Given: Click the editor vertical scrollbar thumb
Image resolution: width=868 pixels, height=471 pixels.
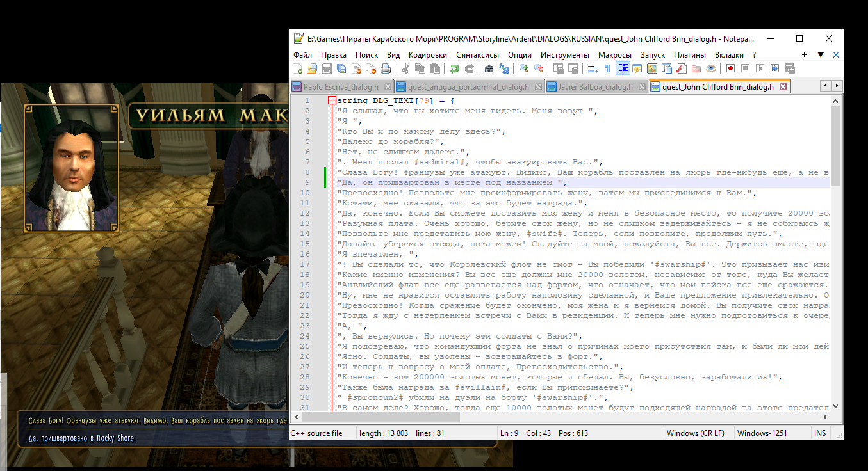Looking at the screenshot, I should 836,146.
